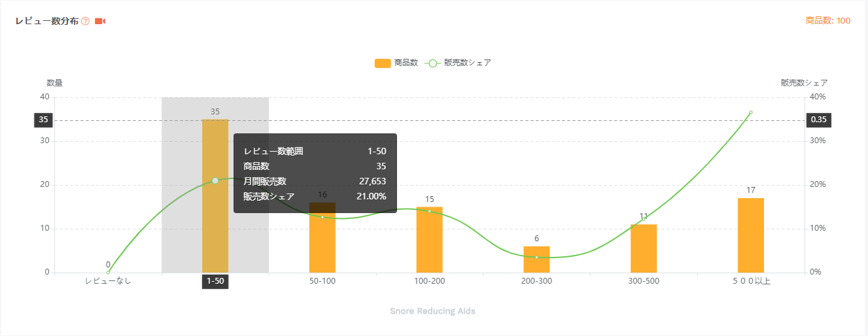Screen dimensions: 868x336
Task: Select the line's peak point above ５００以上
Action: [x=750, y=112]
